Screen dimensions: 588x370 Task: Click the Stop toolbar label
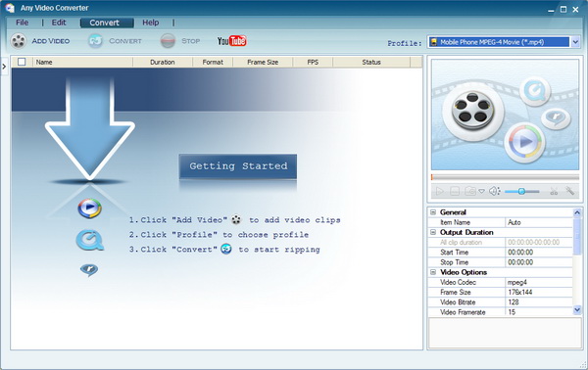[x=191, y=41]
